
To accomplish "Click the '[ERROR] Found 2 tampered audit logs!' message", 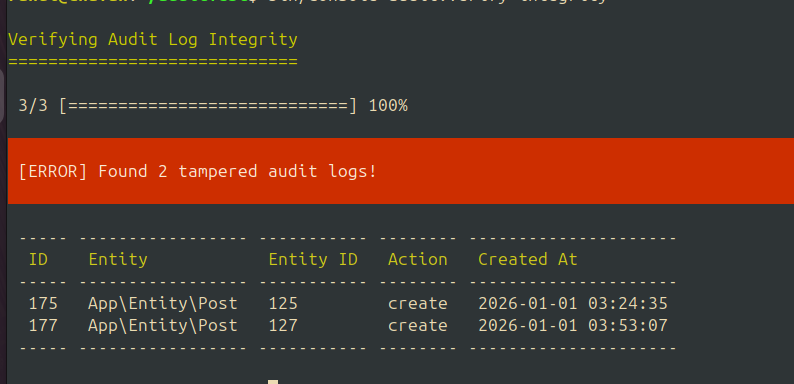I will coord(198,171).
